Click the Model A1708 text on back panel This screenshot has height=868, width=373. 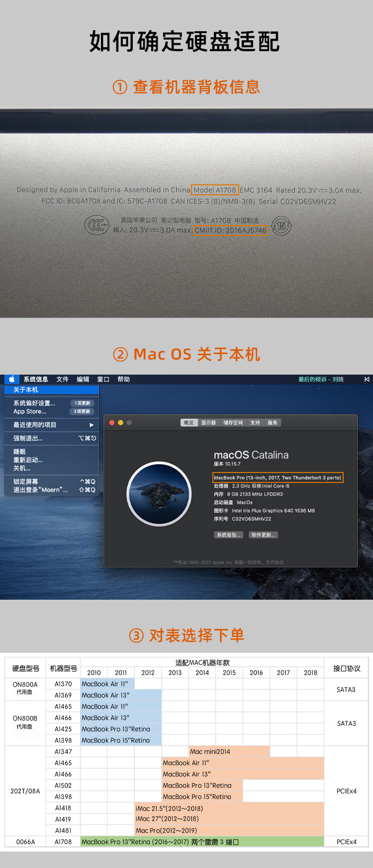(215, 190)
